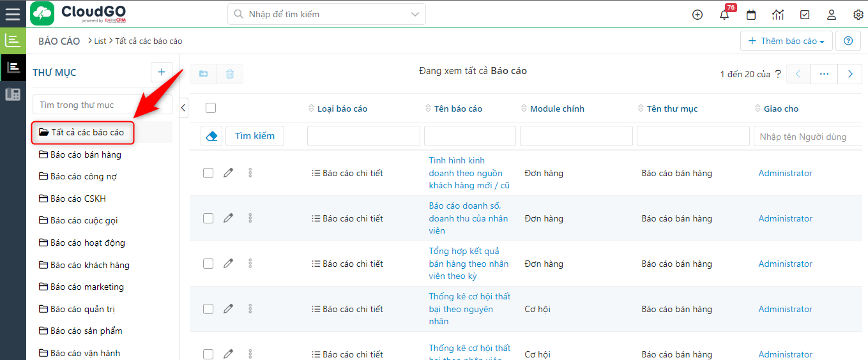This screenshot has height=360, width=868.
Task: Open the global search dropdown arrow
Action: pos(416,14)
